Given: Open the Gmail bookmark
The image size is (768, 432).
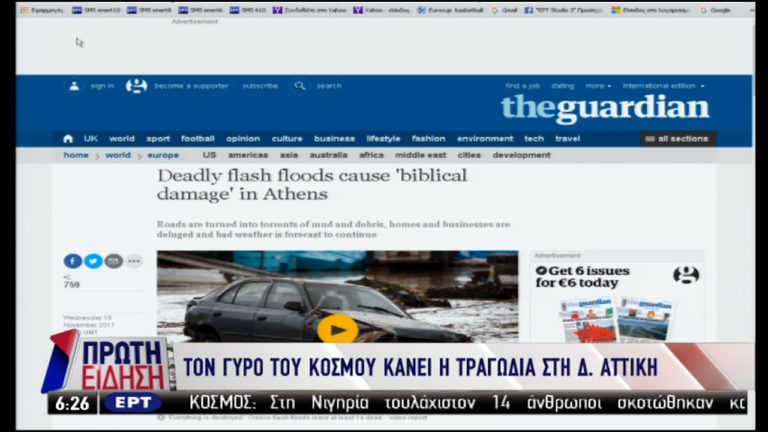Looking at the screenshot, I should (504, 10).
